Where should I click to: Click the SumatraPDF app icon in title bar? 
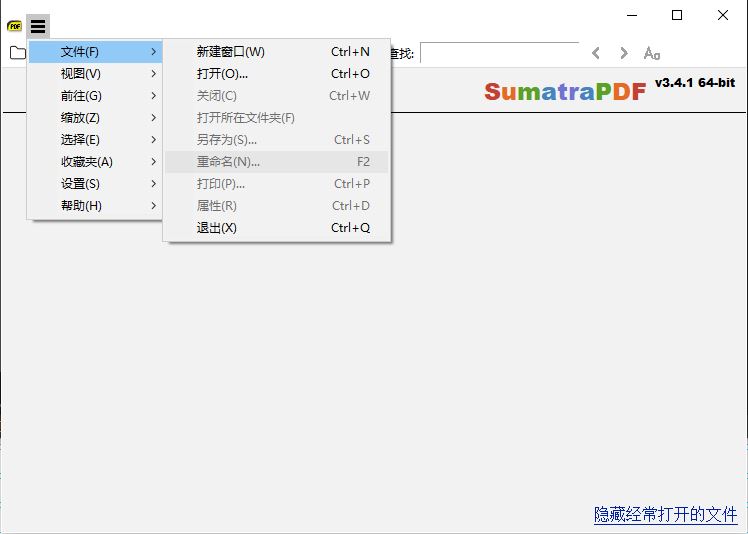coord(14,27)
